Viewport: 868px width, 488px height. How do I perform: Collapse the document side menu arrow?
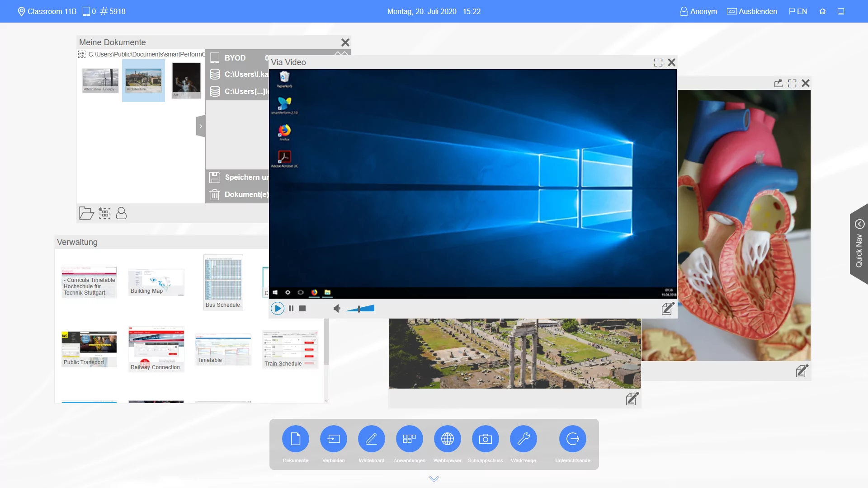[x=201, y=127]
